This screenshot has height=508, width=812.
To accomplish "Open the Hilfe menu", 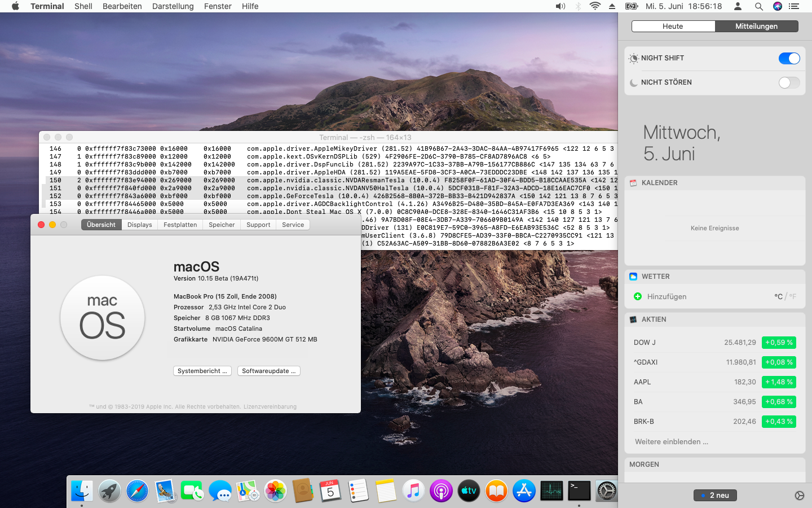I will coord(250,6).
